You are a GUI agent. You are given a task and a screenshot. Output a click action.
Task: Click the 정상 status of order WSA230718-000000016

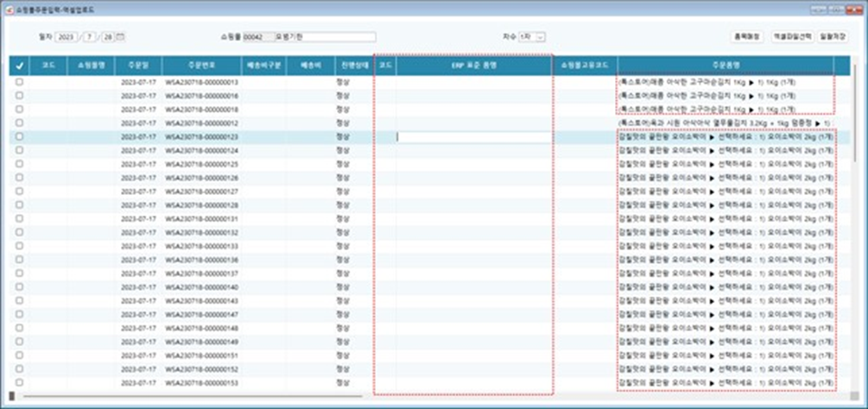(343, 96)
